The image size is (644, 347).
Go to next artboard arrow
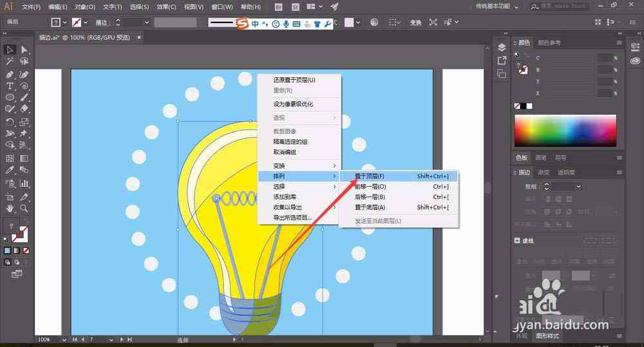tap(122, 340)
